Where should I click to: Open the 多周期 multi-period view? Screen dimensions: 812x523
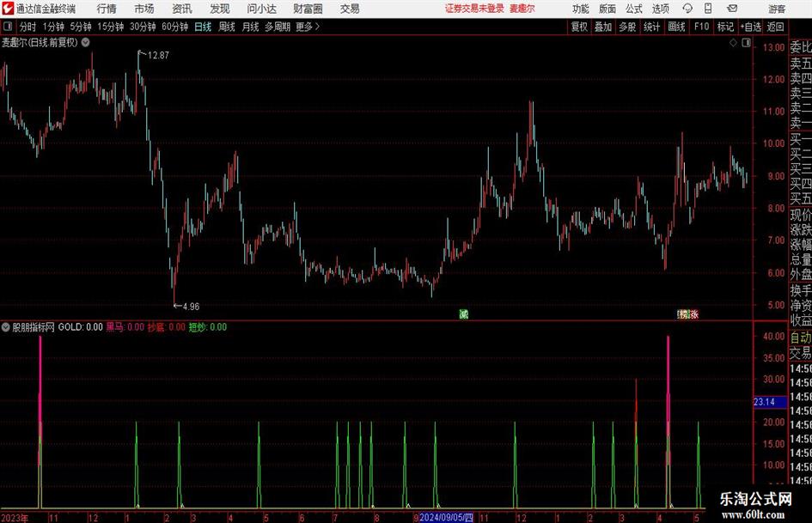coord(278,27)
